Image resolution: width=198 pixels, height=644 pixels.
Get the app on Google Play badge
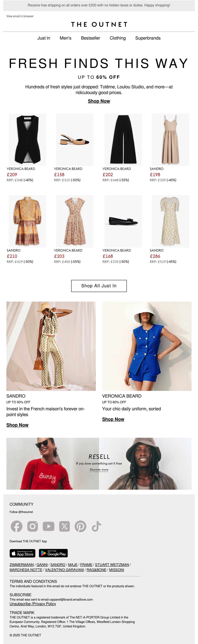click(53, 553)
